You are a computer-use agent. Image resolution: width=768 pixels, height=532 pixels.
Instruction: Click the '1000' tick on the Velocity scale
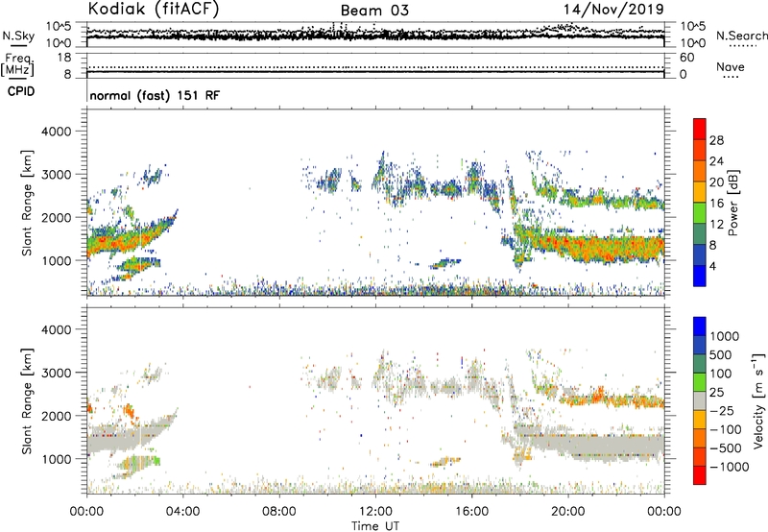725,336
